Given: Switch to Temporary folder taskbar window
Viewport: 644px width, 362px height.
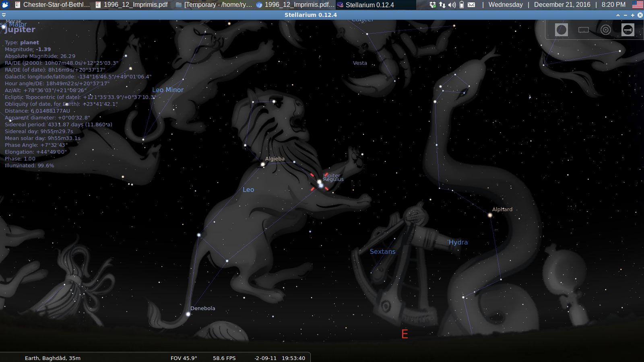Looking at the screenshot, I should click(214, 5).
